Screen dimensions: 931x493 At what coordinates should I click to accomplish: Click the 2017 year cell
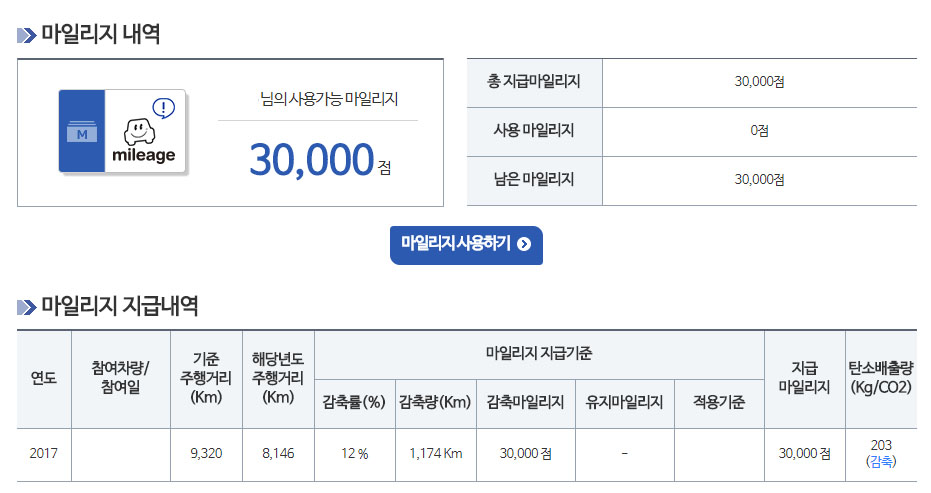coord(44,453)
